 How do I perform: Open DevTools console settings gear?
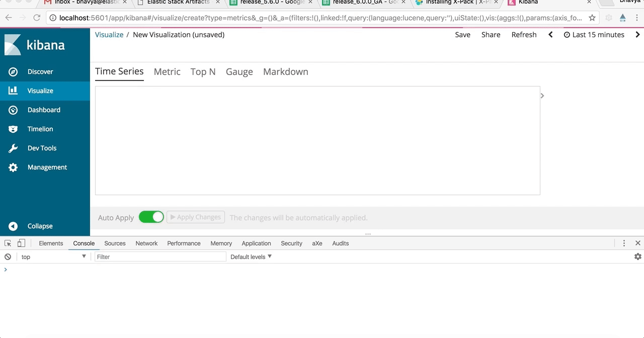coord(638,257)
